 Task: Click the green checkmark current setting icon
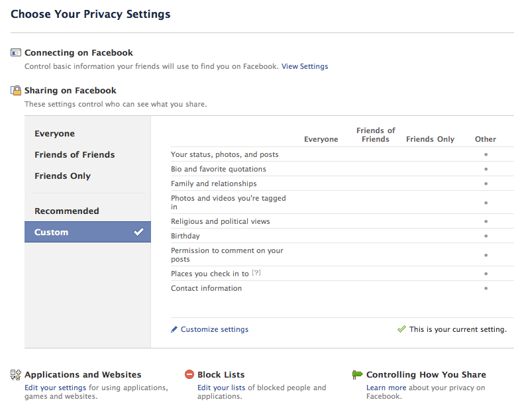[x=401, y=329]
